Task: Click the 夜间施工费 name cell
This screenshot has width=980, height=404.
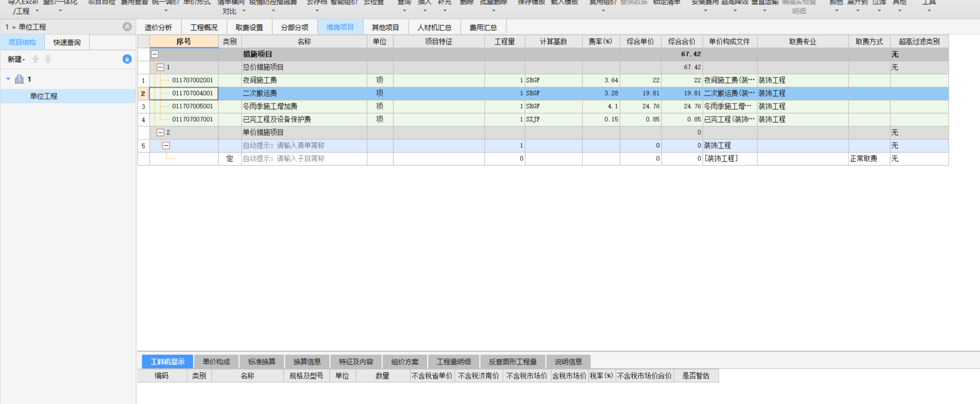Action: pos(304,80)
